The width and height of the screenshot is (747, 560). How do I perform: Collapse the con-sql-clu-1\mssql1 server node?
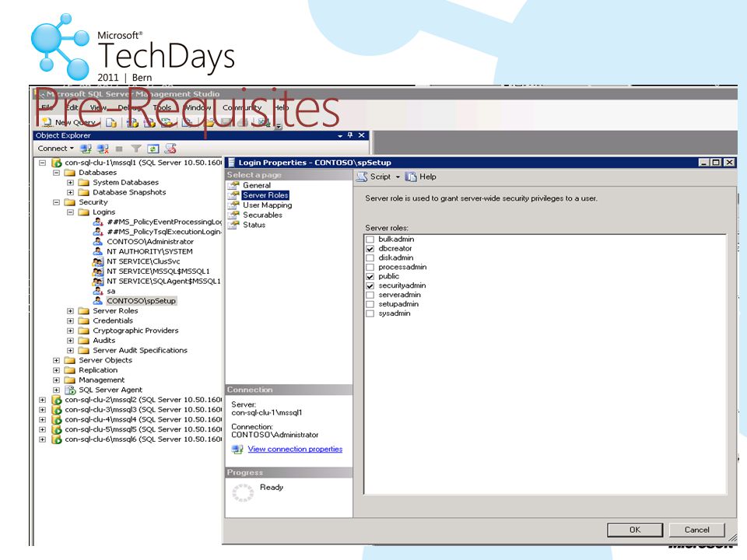click(42, 163)
